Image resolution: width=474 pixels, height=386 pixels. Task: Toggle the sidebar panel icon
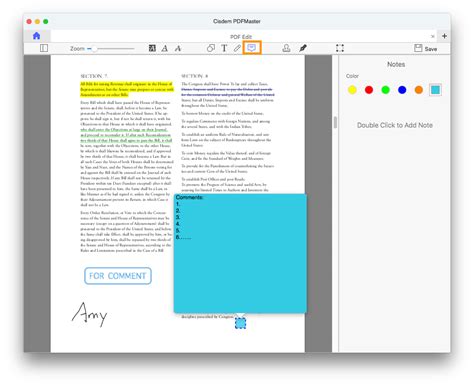(x=44, y=48)
